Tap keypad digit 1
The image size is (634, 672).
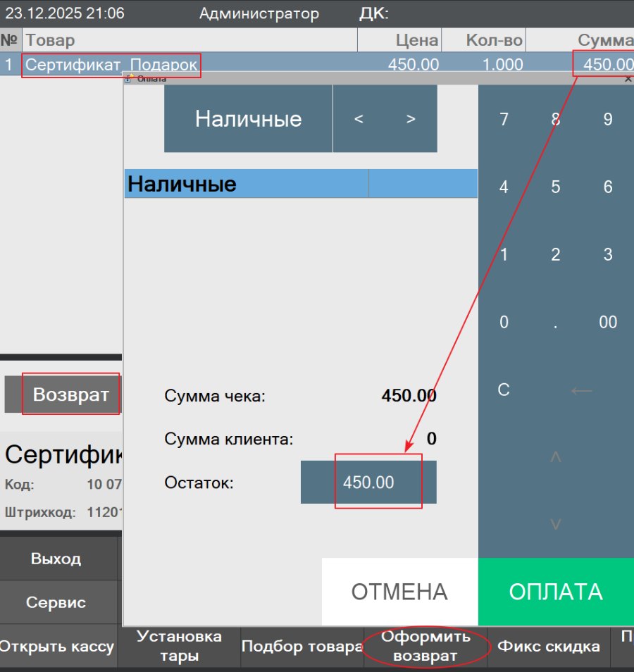(504, 254)
